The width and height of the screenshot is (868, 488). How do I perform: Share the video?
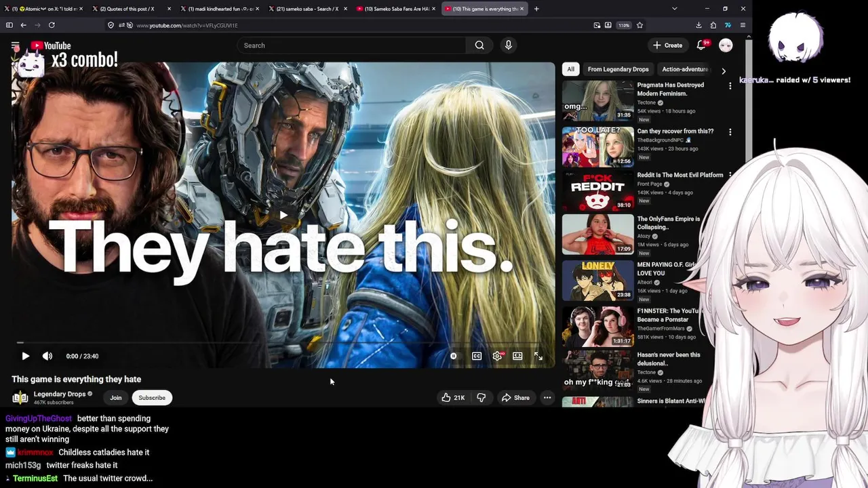515,398
